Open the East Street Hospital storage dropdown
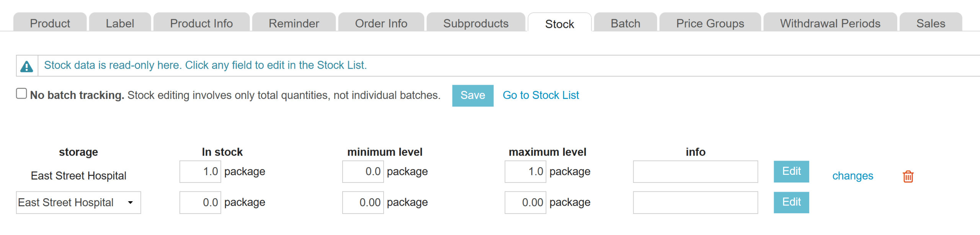This screenshot has height=235, width=980. click(x=78, y=202)
